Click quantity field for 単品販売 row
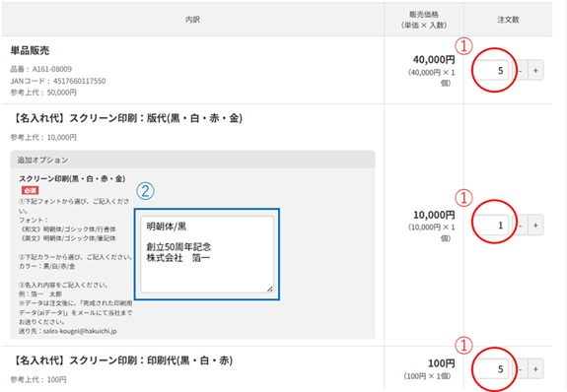This screenshot has width=567, height=392. [492, 71]
